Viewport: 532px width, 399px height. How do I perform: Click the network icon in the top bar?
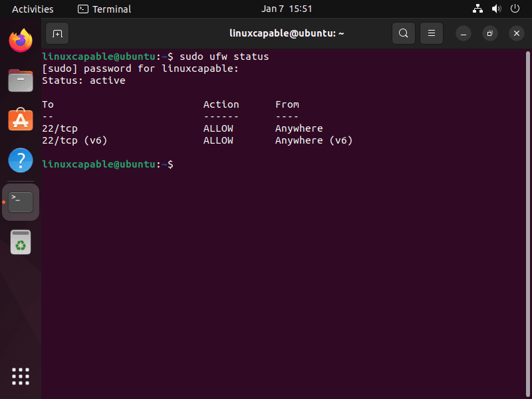coord(477,9)
